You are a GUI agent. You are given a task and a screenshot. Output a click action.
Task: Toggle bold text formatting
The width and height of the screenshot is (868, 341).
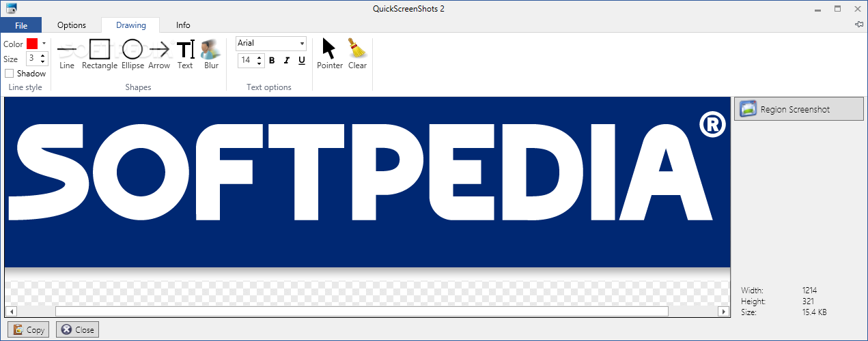click(272, 61)
